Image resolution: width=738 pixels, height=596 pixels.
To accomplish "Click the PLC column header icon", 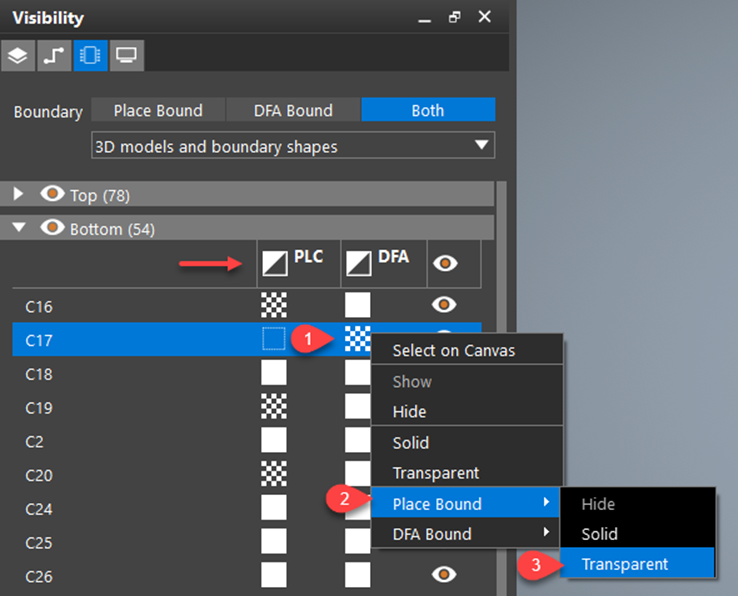I will [x=275, y=263].
